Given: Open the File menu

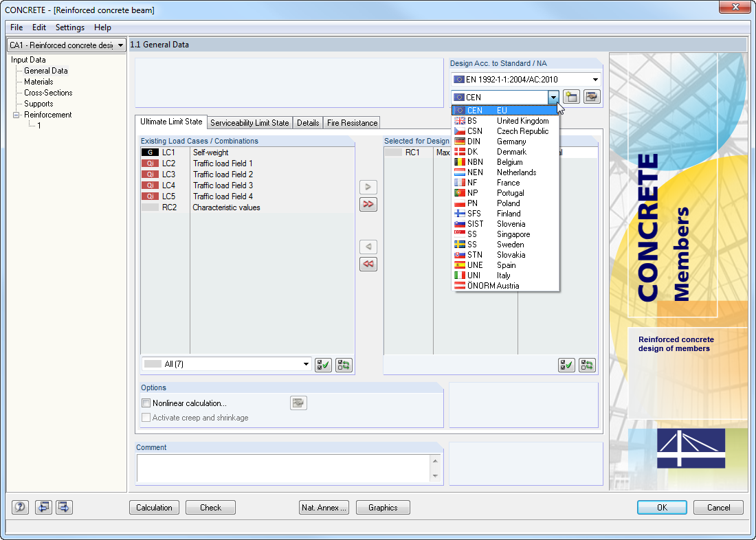Looking at the screenshot, I should [x=16, y=27].
